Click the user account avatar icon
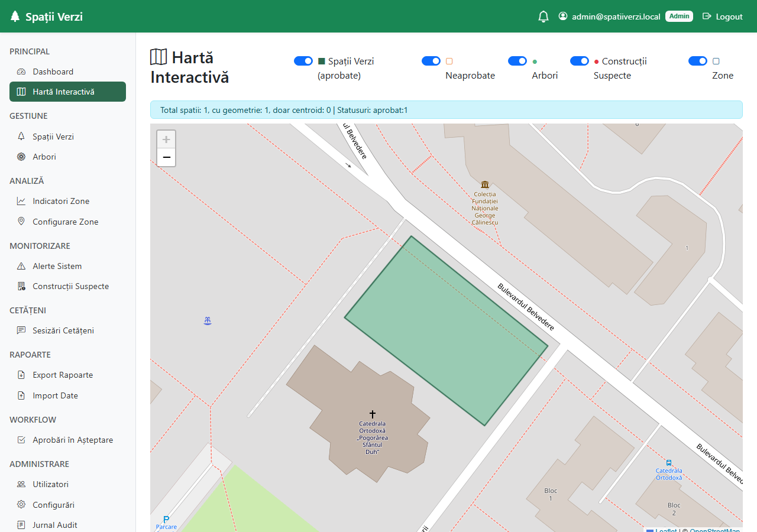 pos(563,16)
